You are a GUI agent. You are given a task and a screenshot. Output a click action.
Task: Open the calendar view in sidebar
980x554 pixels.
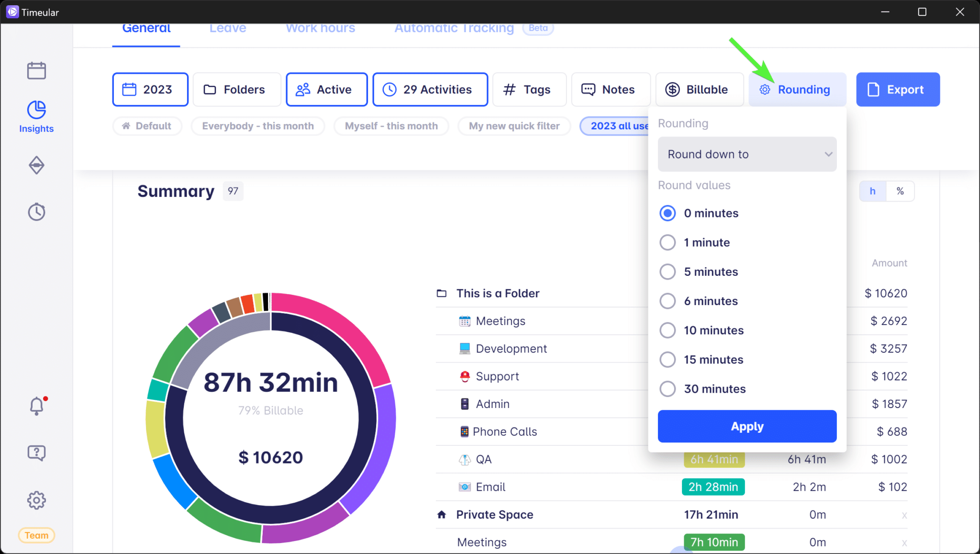(36, 71)
